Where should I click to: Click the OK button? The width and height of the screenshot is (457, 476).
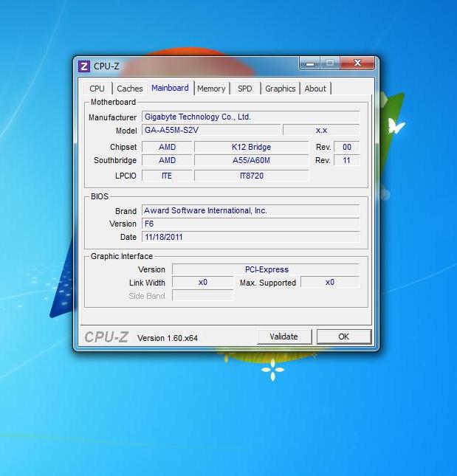344,337
